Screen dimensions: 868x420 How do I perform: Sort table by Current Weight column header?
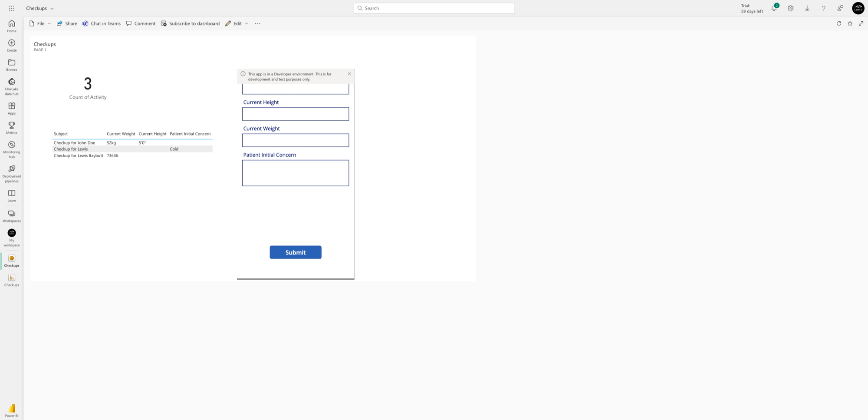tap(121, 134)
